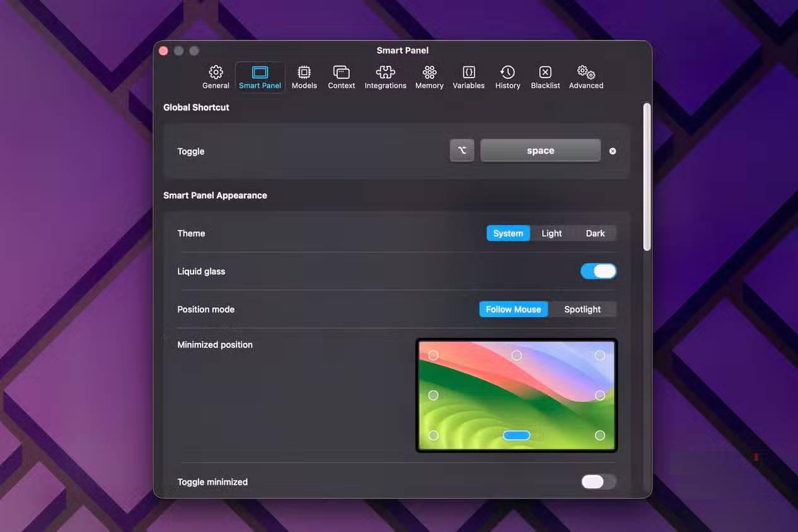The width and height of the screenshot is (798, 532).
Task: Switch to the Context tab
Action: point(342,78)
